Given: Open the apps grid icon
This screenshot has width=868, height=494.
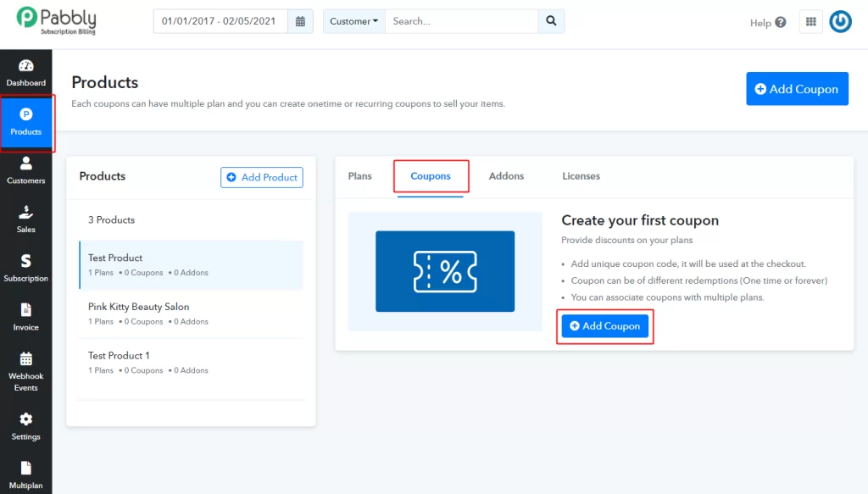Looking at the screenshot, I should pos(810,22).
